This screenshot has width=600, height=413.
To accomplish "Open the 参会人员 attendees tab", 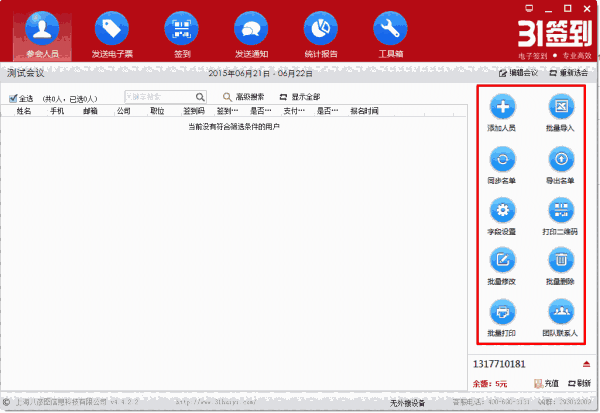I will [x=42, y=36].
